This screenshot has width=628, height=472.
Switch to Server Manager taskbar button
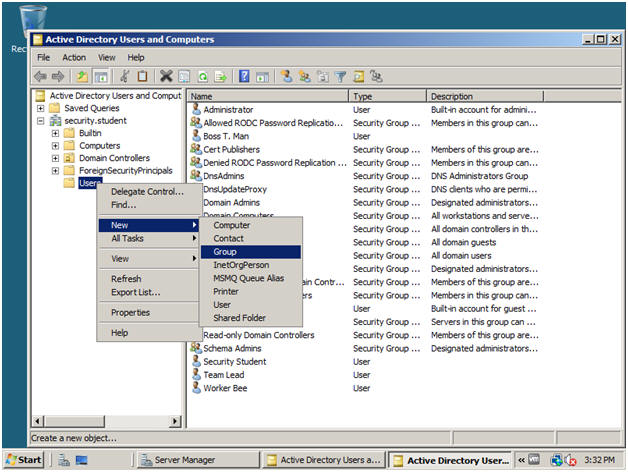click(198, 460)
